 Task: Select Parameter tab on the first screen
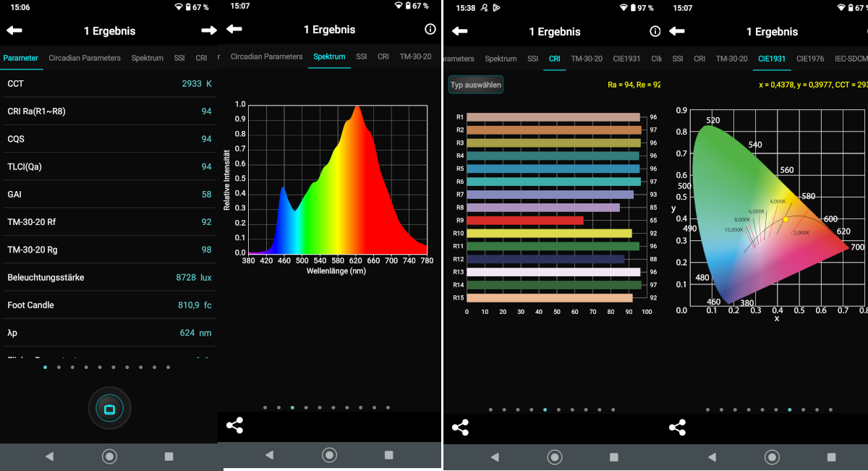21,58
